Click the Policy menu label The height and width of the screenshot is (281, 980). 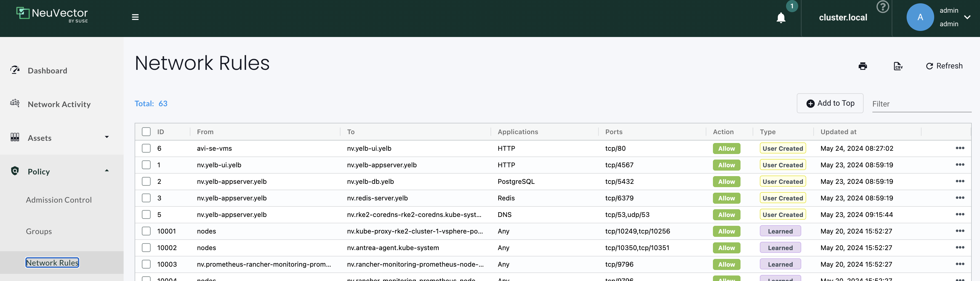pos(39,172)
